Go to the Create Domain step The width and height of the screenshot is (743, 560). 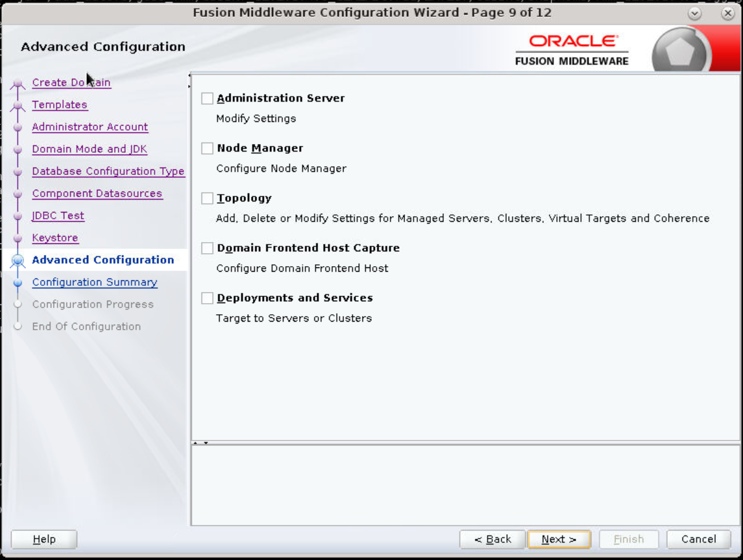tap(72, 83)
